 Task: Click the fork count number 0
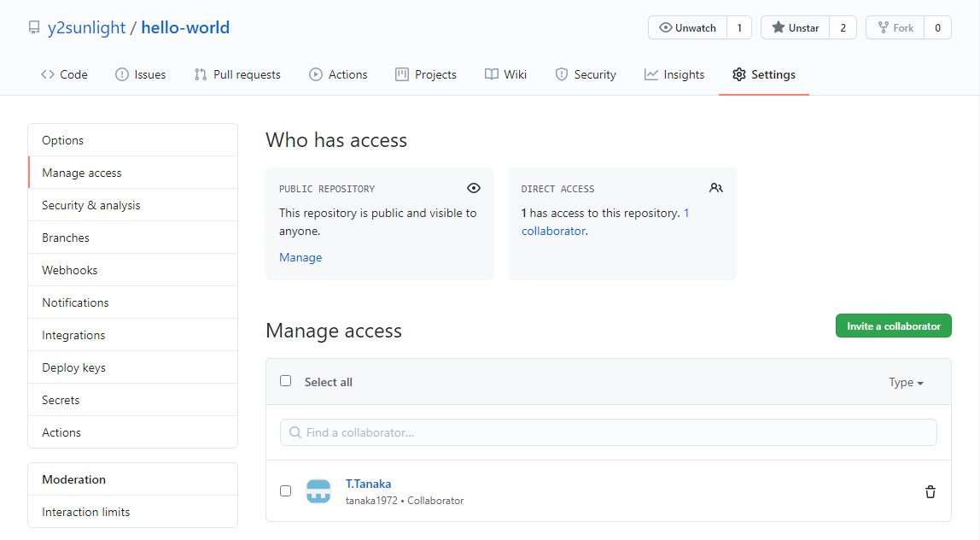(937, 28)
